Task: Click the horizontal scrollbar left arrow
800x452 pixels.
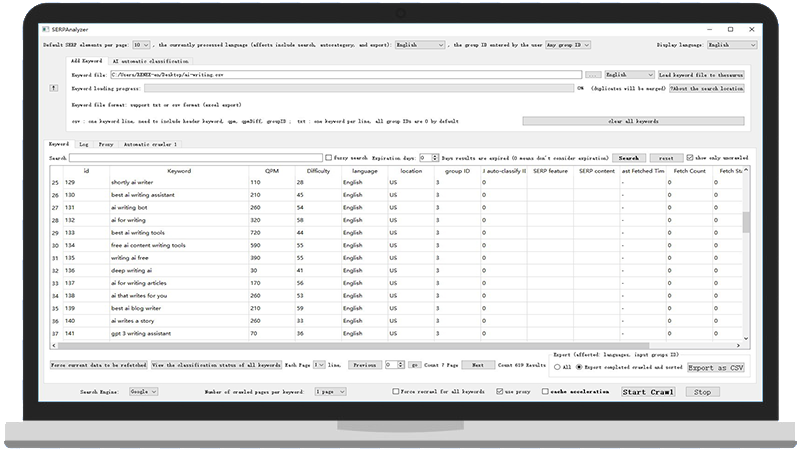Action: [54, 345]
